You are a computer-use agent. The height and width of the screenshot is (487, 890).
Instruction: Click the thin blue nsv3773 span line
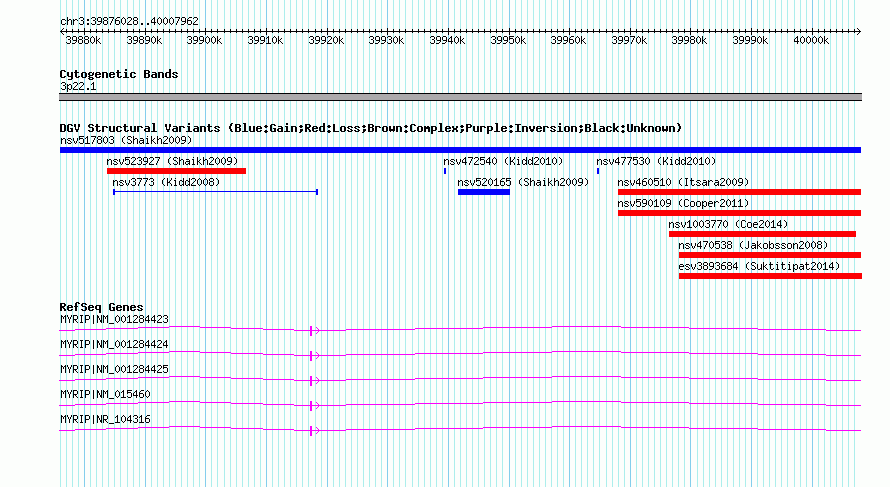[x=215, y=192]
